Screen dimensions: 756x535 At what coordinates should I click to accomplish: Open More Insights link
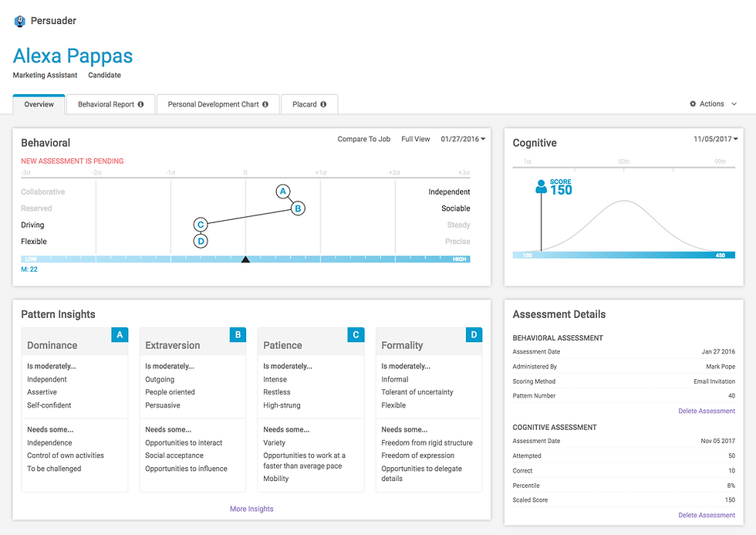[251, 509]
